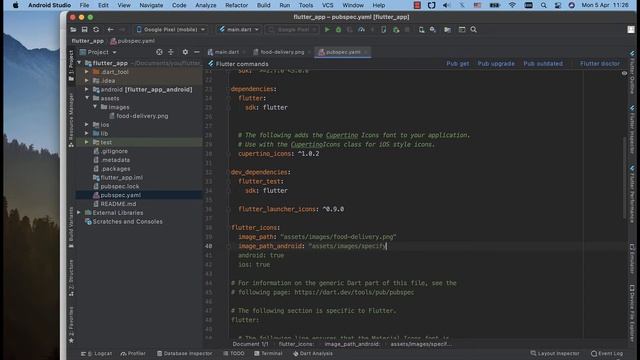Open Dart Analysis tool window
Image resolution: width=640 pixels, height=360 pixels.
tap(313, 353)
